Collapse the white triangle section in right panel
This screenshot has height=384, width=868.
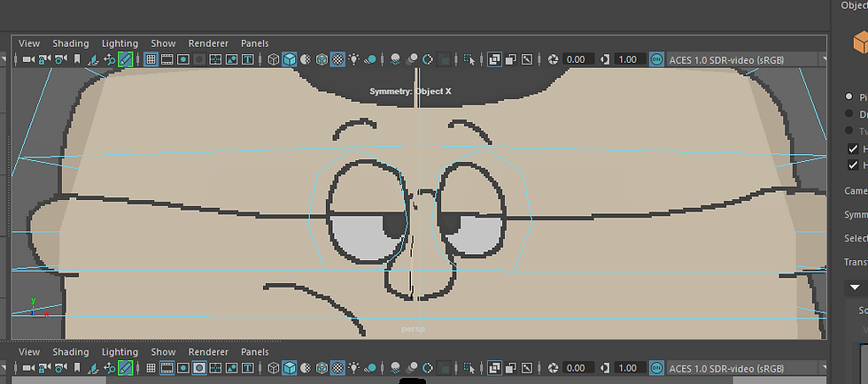pyautogui.click(x=856, y=288)
